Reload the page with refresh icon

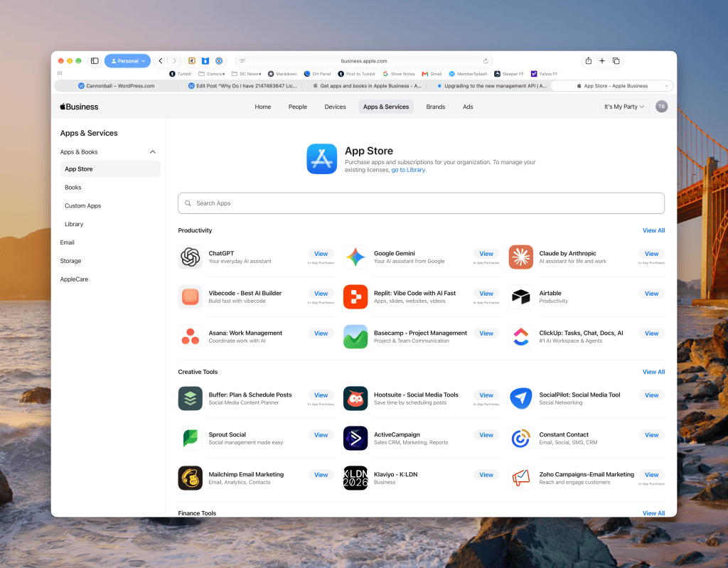tap(485, 61)
